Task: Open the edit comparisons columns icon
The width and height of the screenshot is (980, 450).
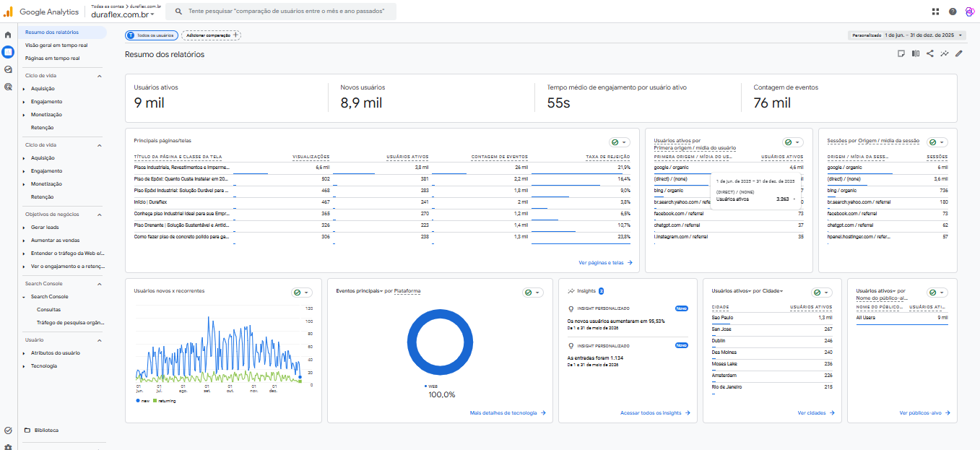Action: point(916,53)
